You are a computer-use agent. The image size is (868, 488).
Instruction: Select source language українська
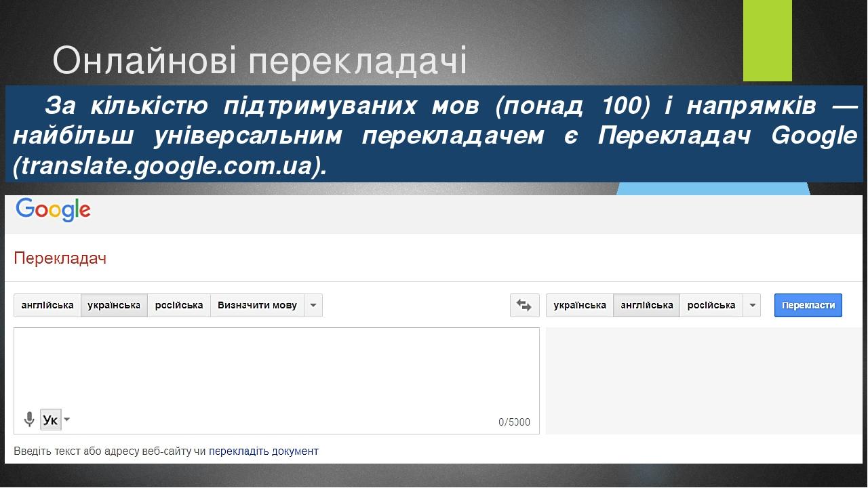point(115,305)
